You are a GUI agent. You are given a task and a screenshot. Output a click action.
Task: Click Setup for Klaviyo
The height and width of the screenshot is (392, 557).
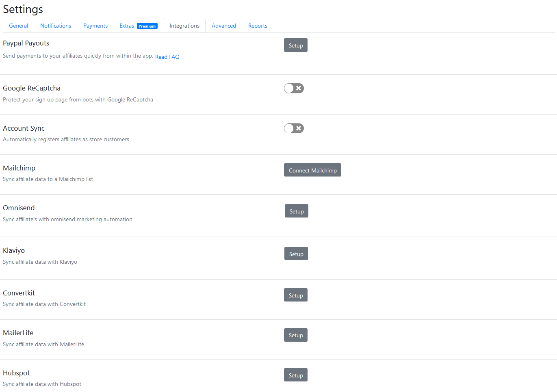tap(296, 254)
